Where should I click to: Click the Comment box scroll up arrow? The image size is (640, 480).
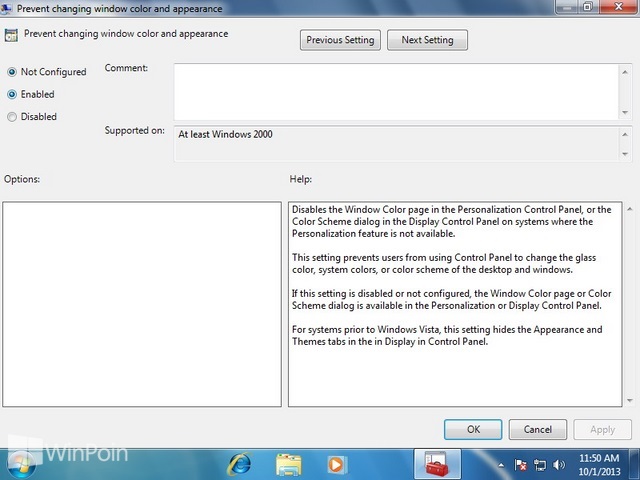(x=625, y=72)
